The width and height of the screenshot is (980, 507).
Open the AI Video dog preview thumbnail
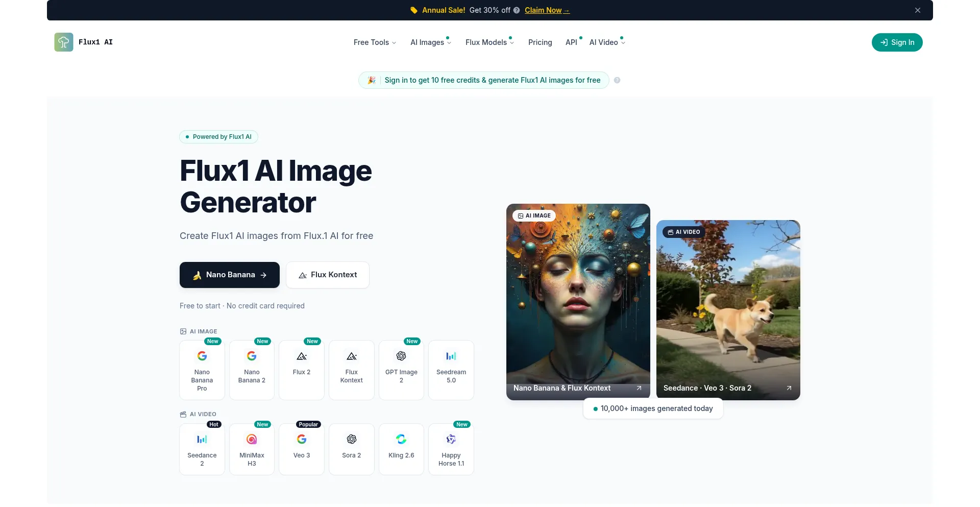click(x=728, y=310)
